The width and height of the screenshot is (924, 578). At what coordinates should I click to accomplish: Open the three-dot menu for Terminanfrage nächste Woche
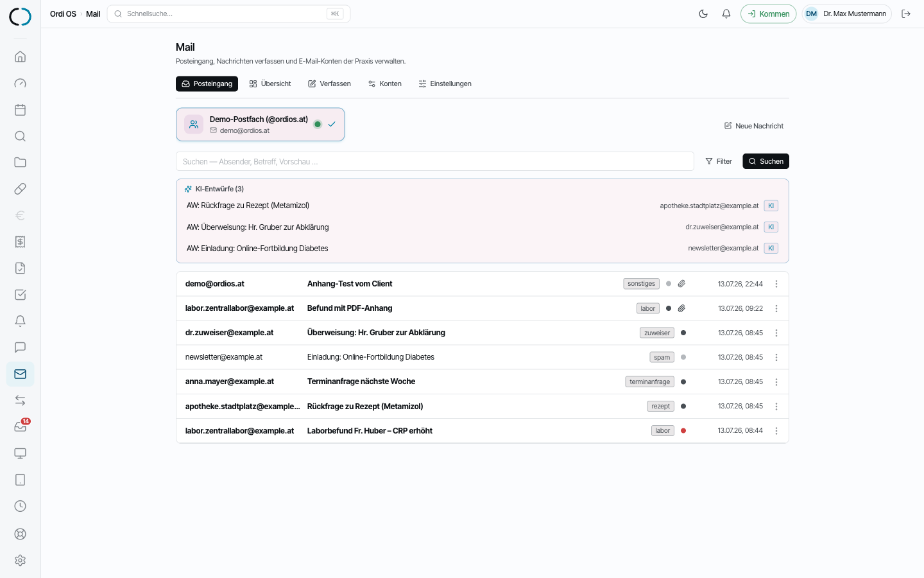click(x=776, y=381)
